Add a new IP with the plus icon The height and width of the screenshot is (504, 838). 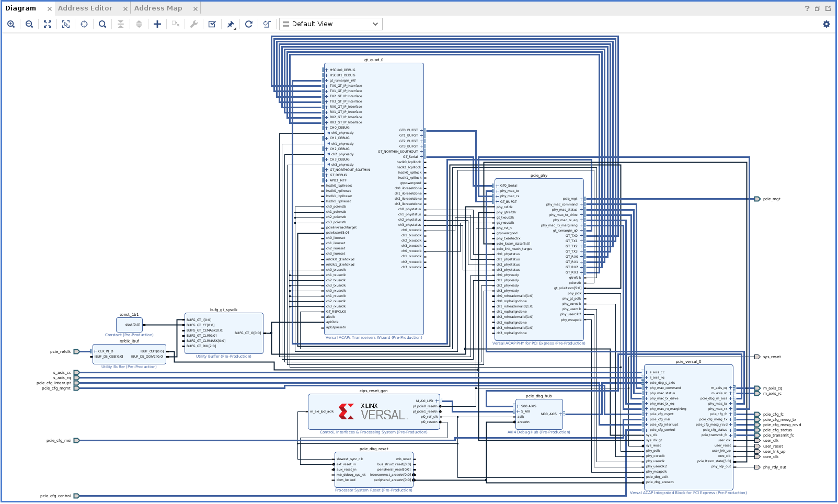pos(157,24)
